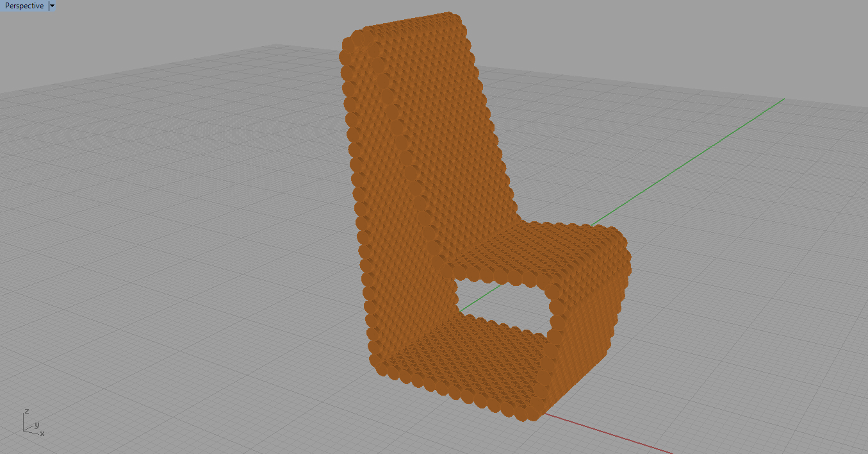The height and width of the screenshot is (454, 868).
Task: Open the Perspective viewport dropdown arrow
Action: coord(52,6)
